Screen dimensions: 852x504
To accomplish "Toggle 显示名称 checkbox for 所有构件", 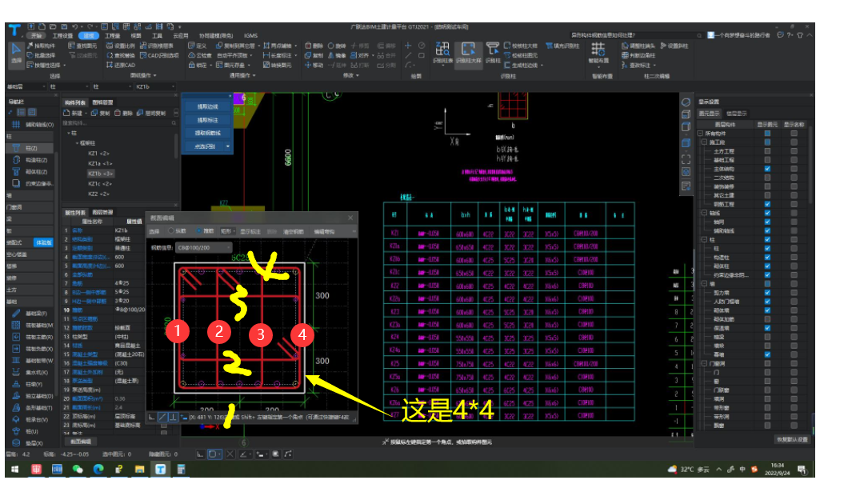I will click(794, 133).
